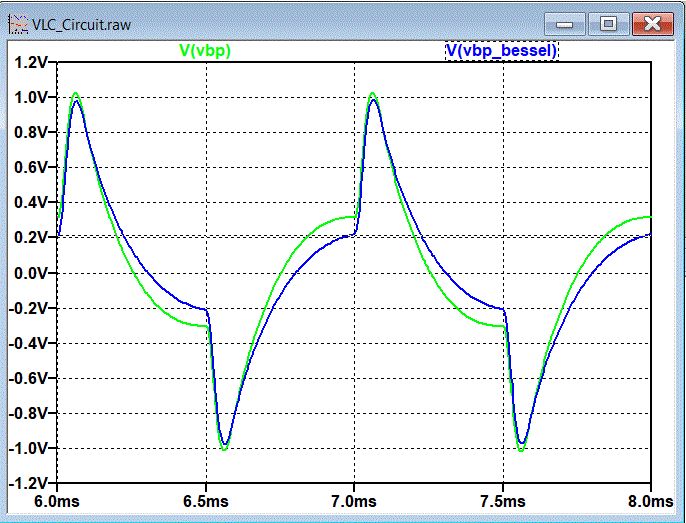
Task: Select the V(vbp_bessel) blue trace label
Action: coord(501,51)
